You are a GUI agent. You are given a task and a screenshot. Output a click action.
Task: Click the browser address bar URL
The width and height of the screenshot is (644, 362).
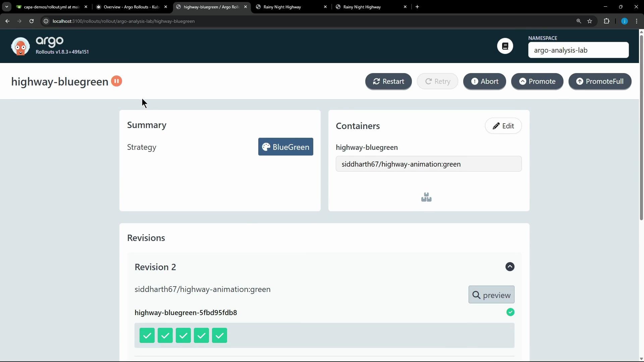[x=123, y=21]
